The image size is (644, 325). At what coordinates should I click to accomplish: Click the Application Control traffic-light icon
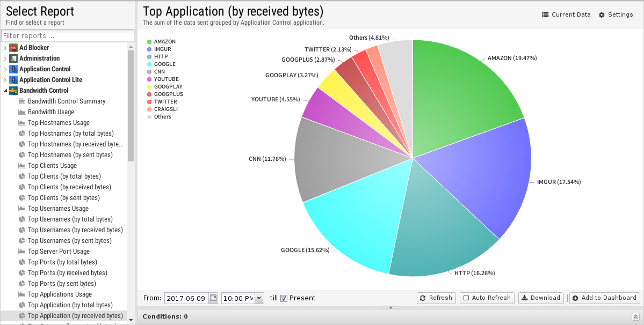13,69
